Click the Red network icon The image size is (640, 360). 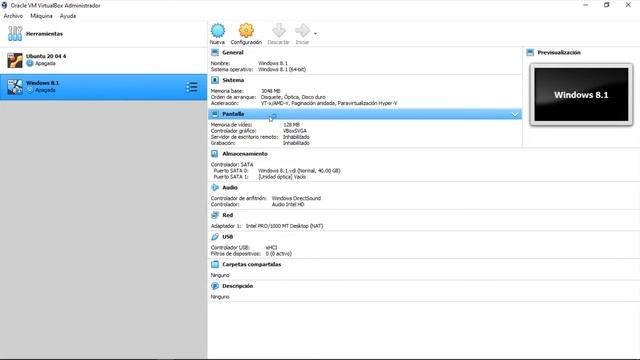pos(215,215)
